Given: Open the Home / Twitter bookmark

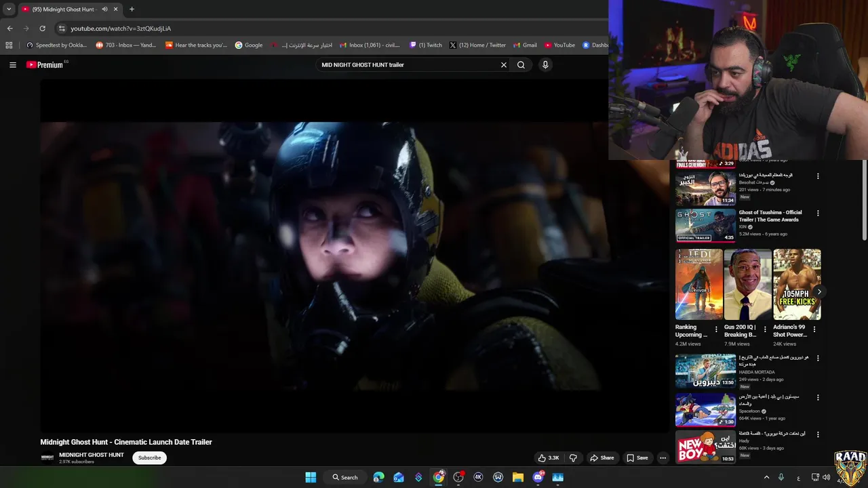Looking at the screenshot, I should coord(477,45).
